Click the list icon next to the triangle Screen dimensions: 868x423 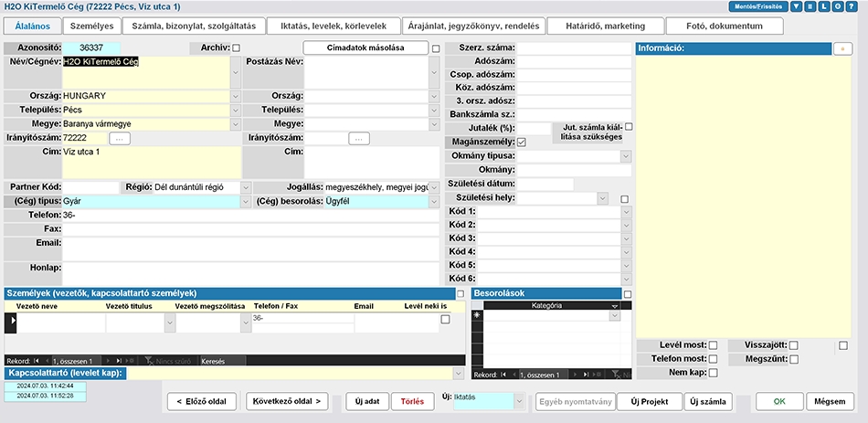coord(810,6)
